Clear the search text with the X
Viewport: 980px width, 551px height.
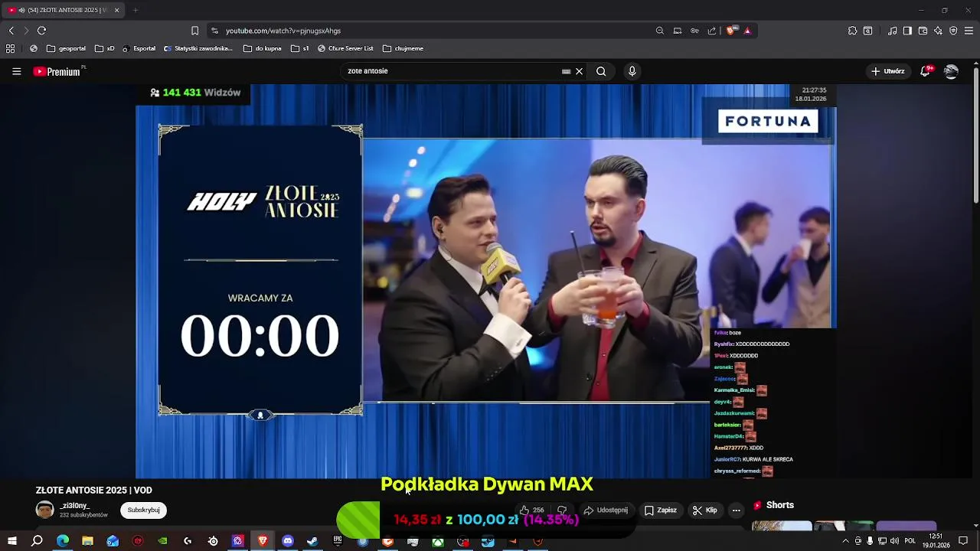[579, 71]
